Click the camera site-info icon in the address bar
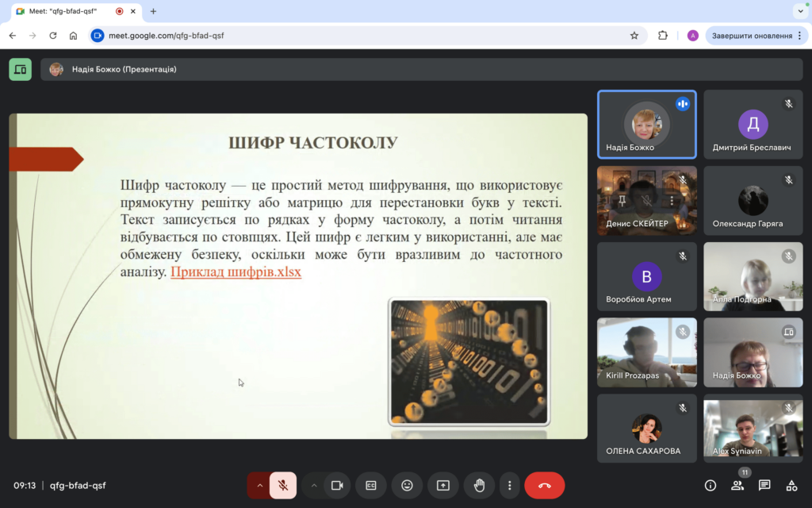Screen dimensions: 812x508 point(98,36)
